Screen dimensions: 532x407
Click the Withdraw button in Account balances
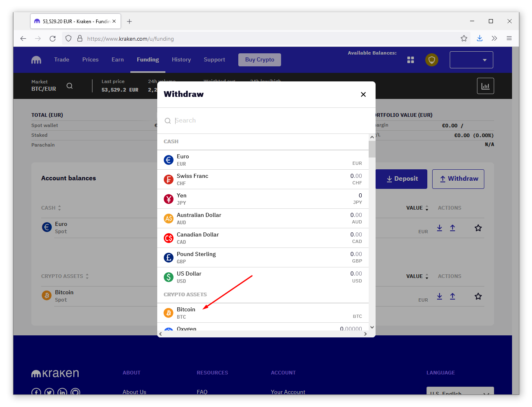tap(458, 179)
